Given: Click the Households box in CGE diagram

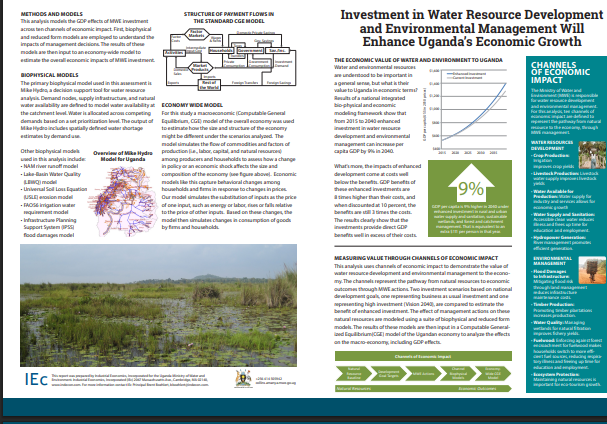Looking at the screenshot, I should pyautogui.click(x=221, y=50).
